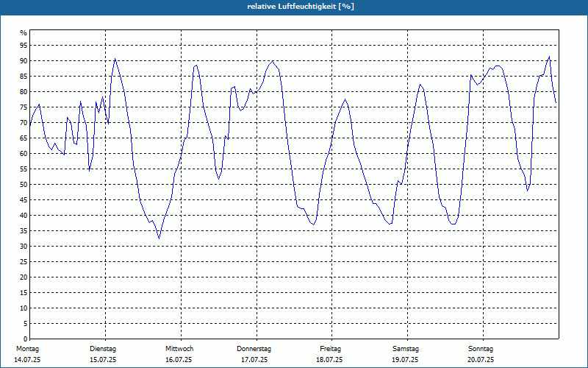
Task: Click the 'Donnerstag' day label
Action: [254, 349]
